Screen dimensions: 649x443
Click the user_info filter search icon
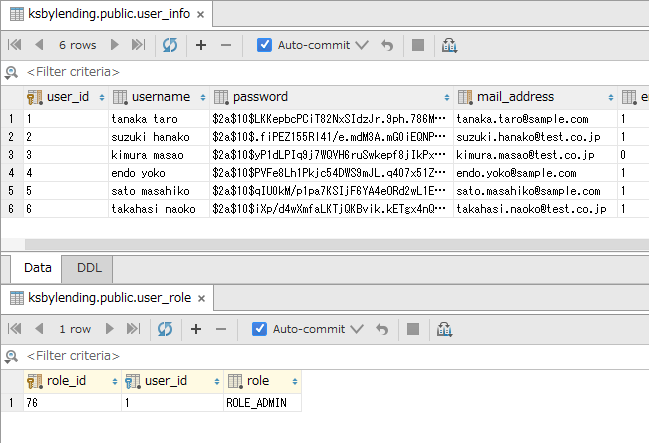(x=11, y=72)
